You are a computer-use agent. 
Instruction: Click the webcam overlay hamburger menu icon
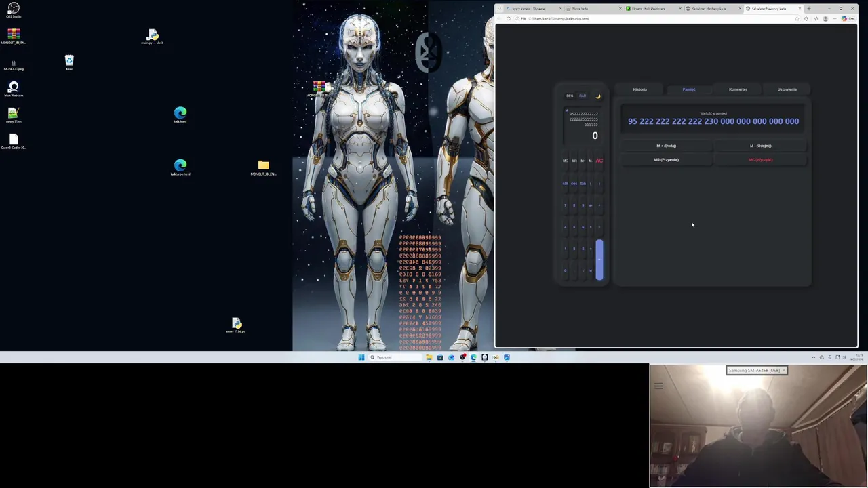click(658, 386)
